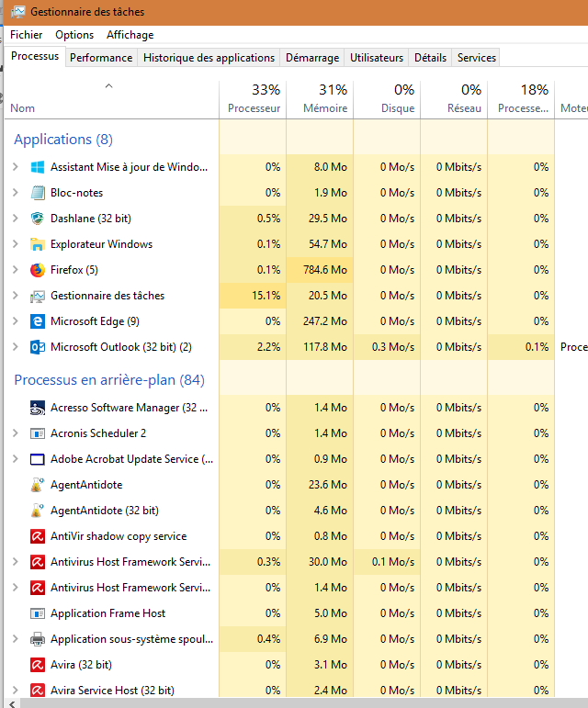Click the Acronis Scheduler 2 icon
Screen dimensions: 588x708
pos(38,433)
